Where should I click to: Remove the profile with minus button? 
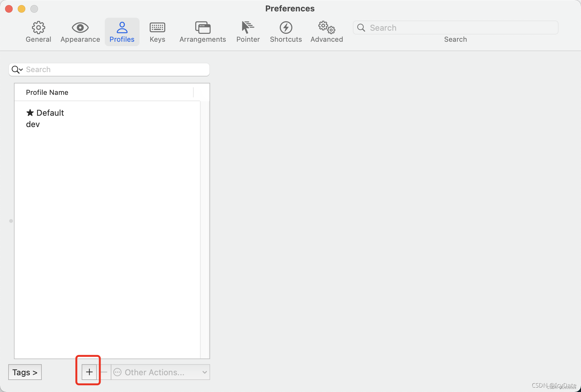104,372
